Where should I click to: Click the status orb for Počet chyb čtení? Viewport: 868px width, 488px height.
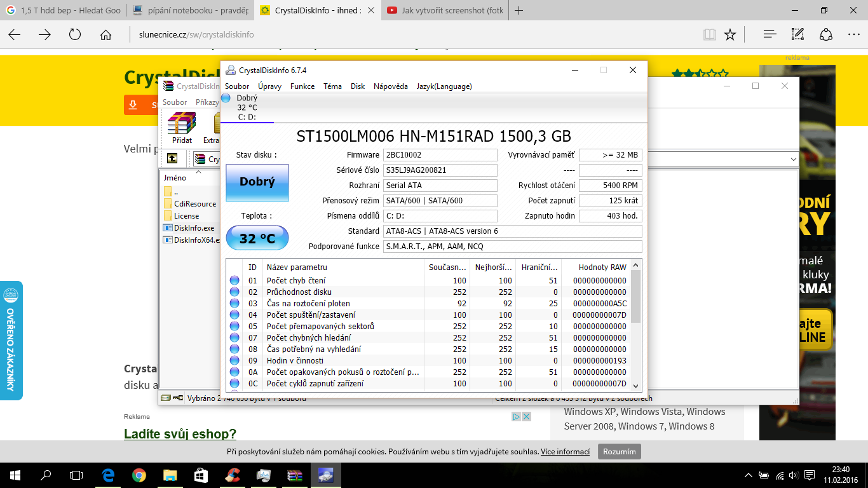(x=234, y=280)
